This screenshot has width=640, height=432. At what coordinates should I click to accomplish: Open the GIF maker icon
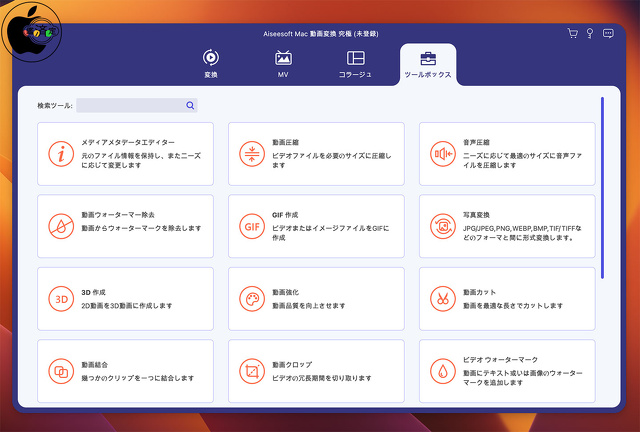pos(252,226)
